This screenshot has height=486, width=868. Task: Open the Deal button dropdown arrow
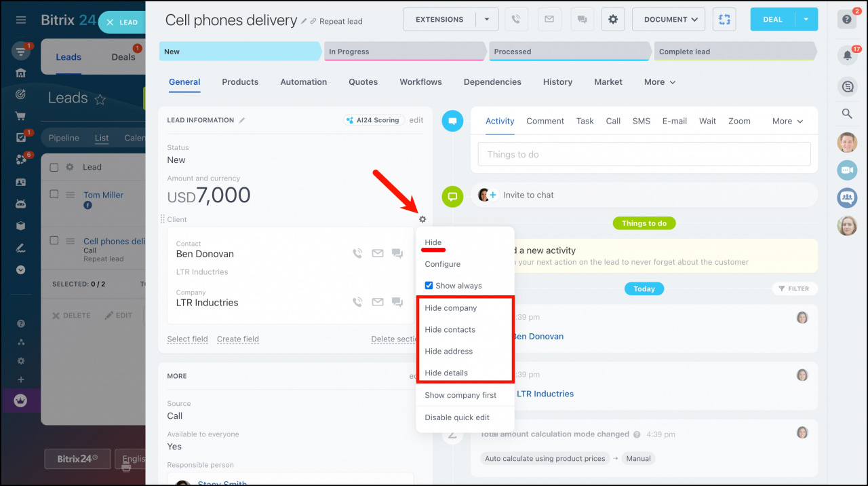(x=806, y=20)
